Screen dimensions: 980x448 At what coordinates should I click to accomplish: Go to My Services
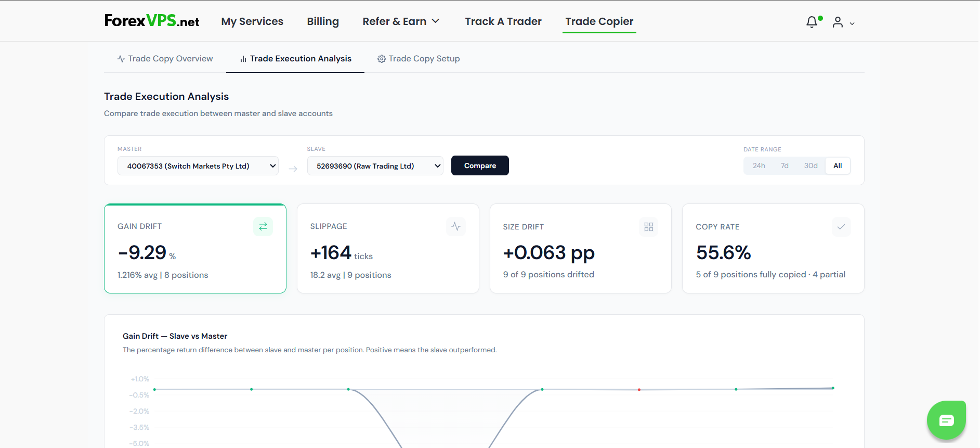(252, 21)
